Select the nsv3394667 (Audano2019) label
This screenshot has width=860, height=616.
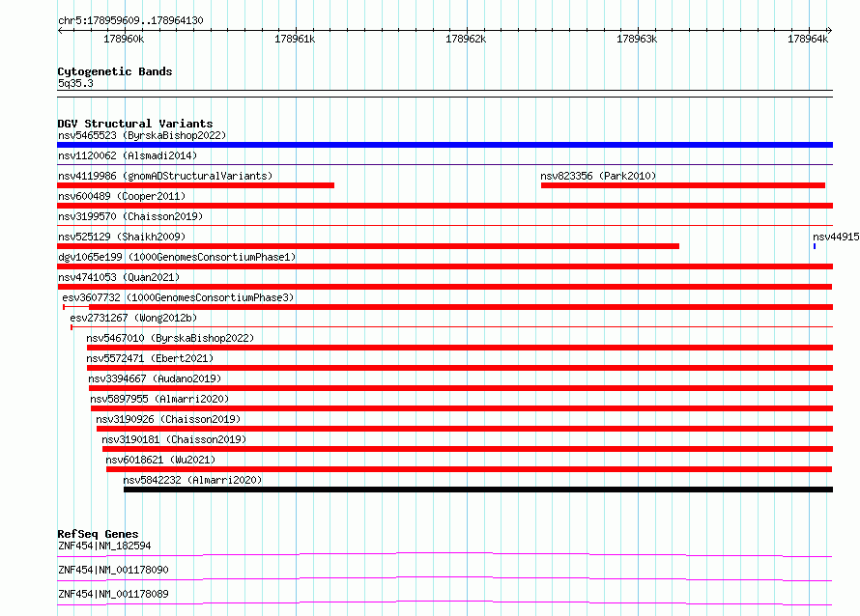click(155, 378)
